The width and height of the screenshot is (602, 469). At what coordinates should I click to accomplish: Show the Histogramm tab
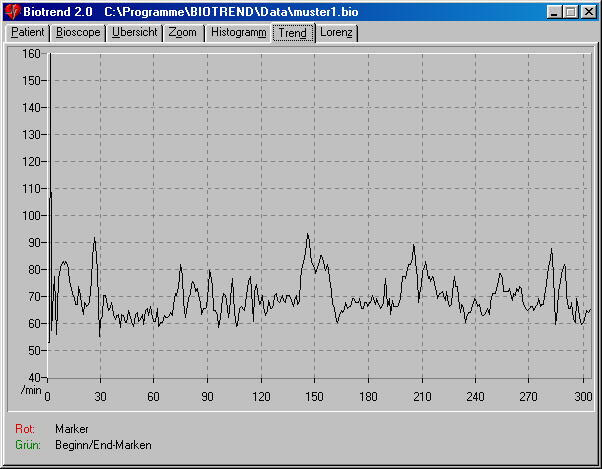238,33
